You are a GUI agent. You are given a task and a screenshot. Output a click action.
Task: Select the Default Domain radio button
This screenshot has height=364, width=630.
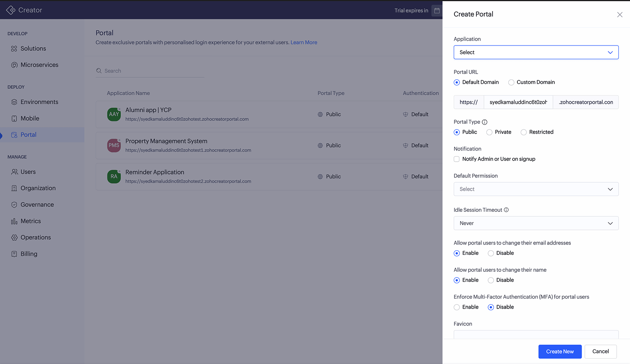[x=457, y=82]
